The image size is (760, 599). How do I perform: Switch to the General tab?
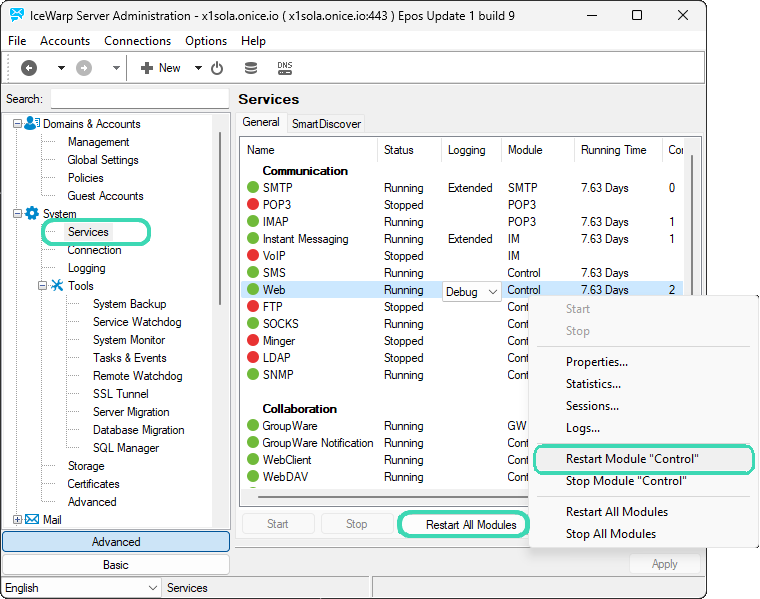(x=261, y=122)
